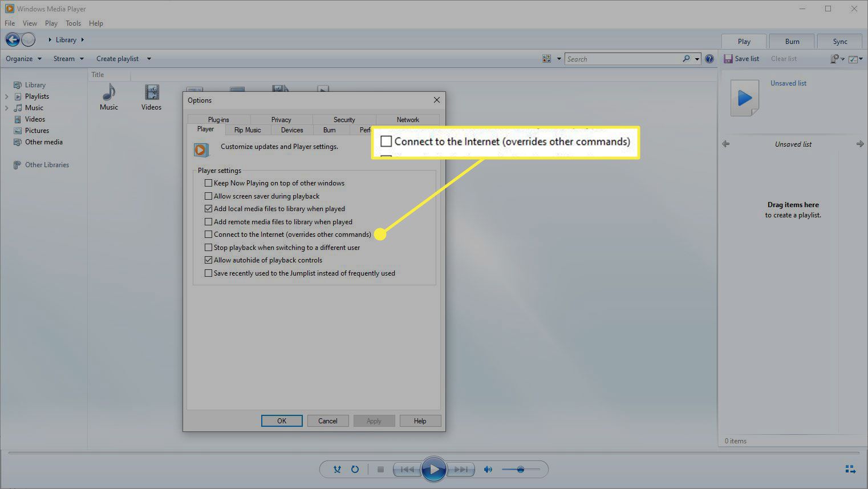The width and height of the screenshot is (868, 489).
Task: Click the back navigation arrow
Action: (x=13, y=39)
